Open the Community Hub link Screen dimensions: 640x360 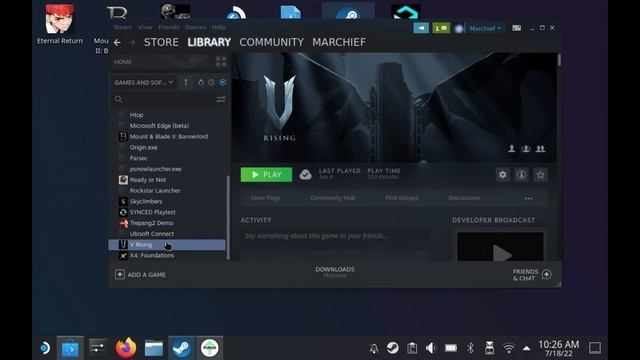(x=332, y=198)
